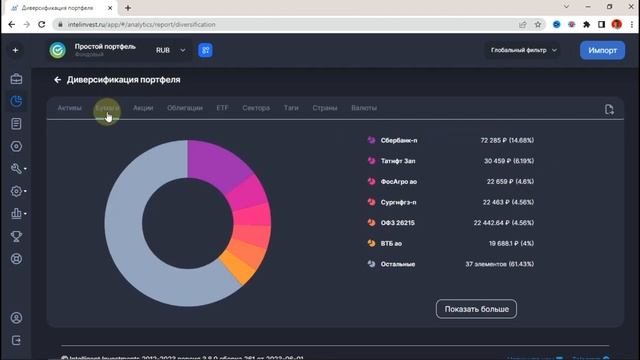Click the ФосАгро ао legend pie icon
640x360 pixels.
click(x=371, y=181)
